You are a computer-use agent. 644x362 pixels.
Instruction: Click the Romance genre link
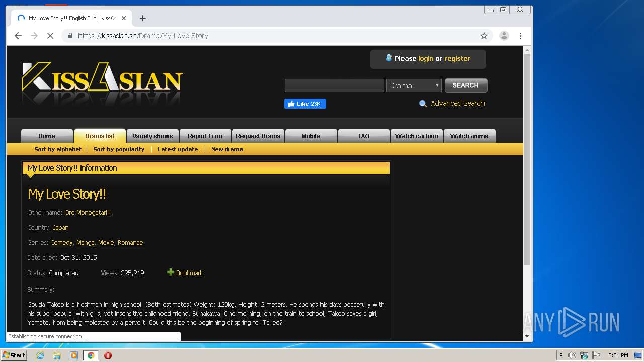tap(130, 242)
